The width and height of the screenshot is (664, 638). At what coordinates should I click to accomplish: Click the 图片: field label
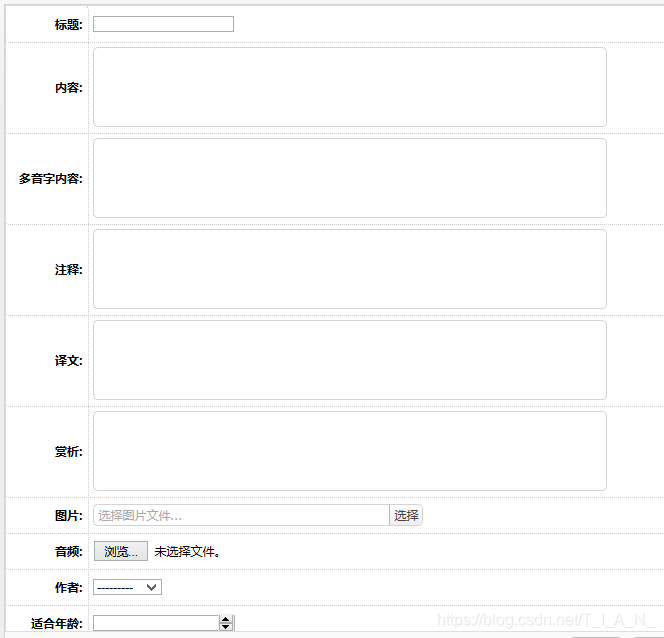(x=69, y=516)
